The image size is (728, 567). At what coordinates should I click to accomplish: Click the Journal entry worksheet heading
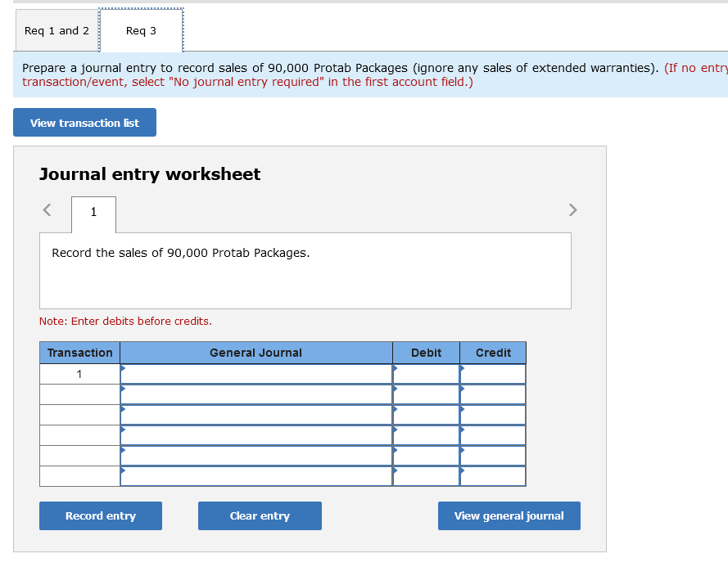tap(150, 174)
